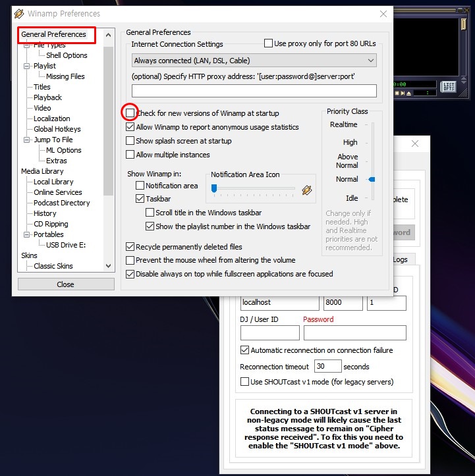The image size is (475, 476).
Task: Click the Password field in the SHOUTcast window
Action: tap(355, 332)
